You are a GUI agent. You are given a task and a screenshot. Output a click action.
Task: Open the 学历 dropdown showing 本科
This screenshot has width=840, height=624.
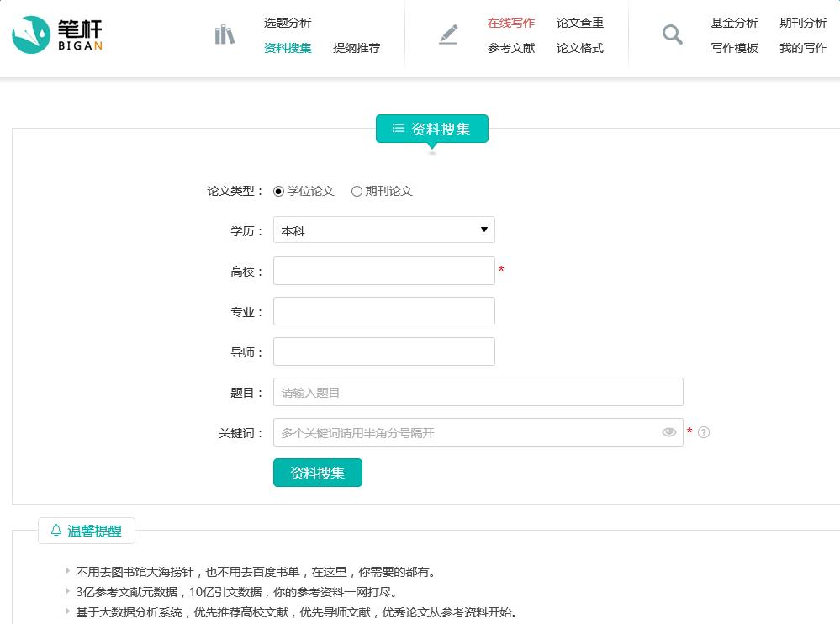(x=383, y=229)
